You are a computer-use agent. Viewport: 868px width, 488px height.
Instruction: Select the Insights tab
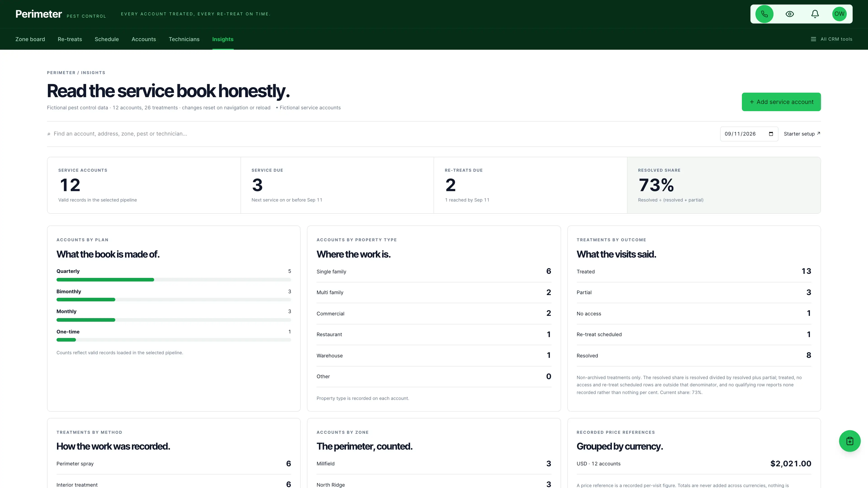pyautogui.click(x=223, y=39)
